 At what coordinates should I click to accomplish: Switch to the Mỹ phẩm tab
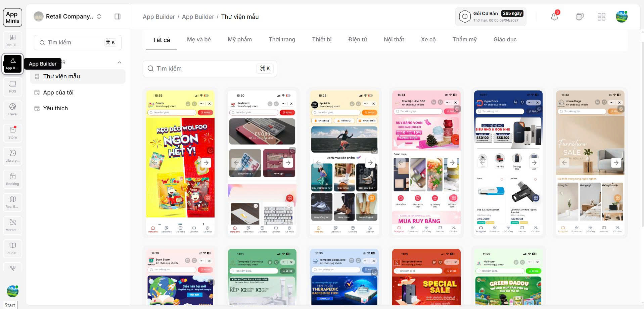point(240,40)
